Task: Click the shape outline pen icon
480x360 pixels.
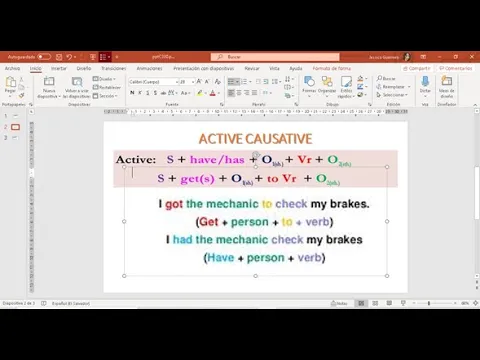Action: [x=360, y=87]
